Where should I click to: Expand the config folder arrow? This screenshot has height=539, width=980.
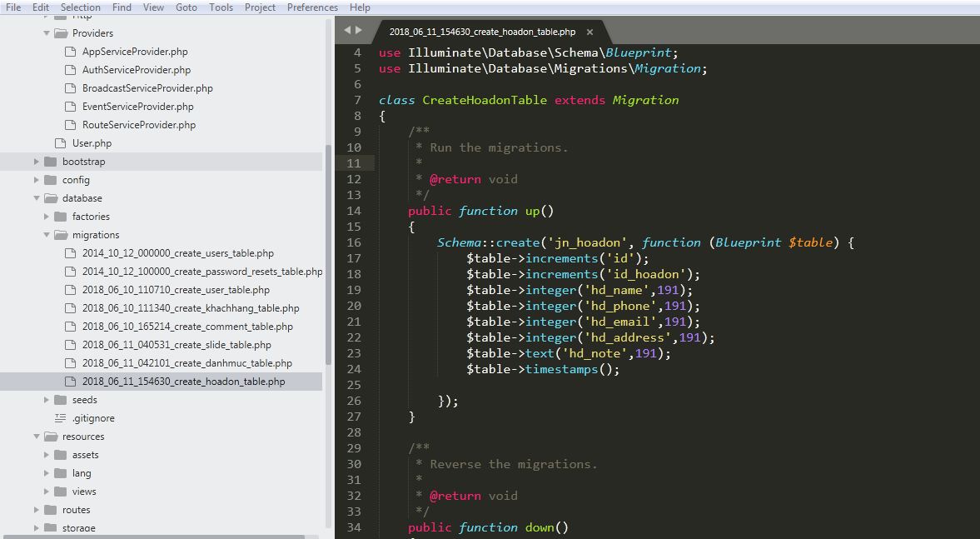[37, 180]
